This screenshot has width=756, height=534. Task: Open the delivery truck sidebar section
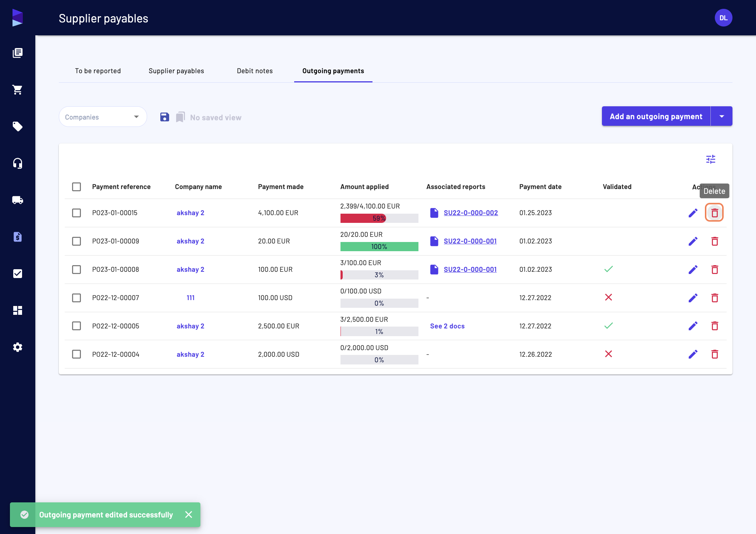18,200
